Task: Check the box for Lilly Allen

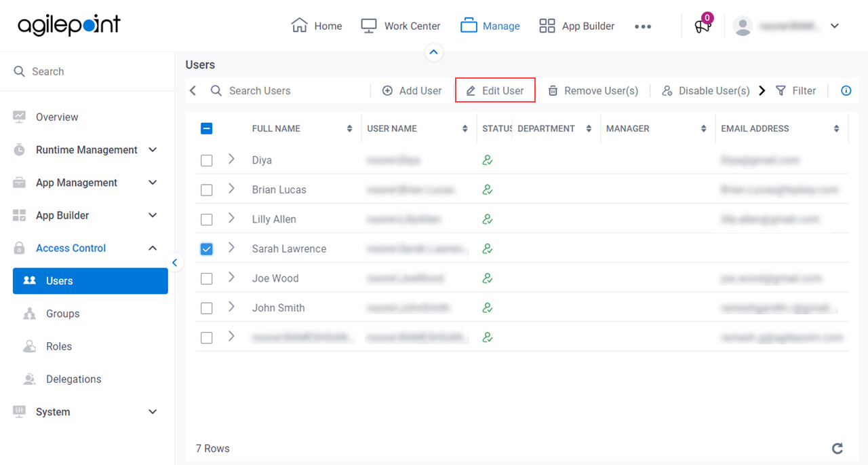Action: point(207,220)
